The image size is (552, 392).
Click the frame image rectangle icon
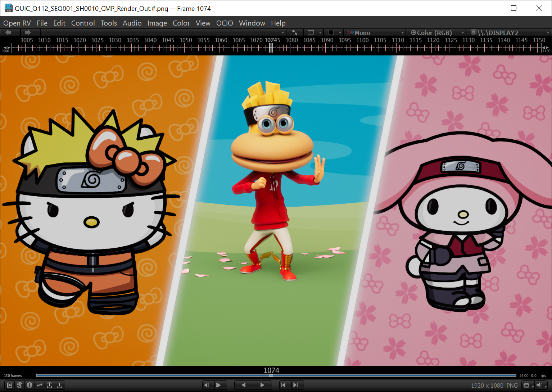click(x=311, y=32)
